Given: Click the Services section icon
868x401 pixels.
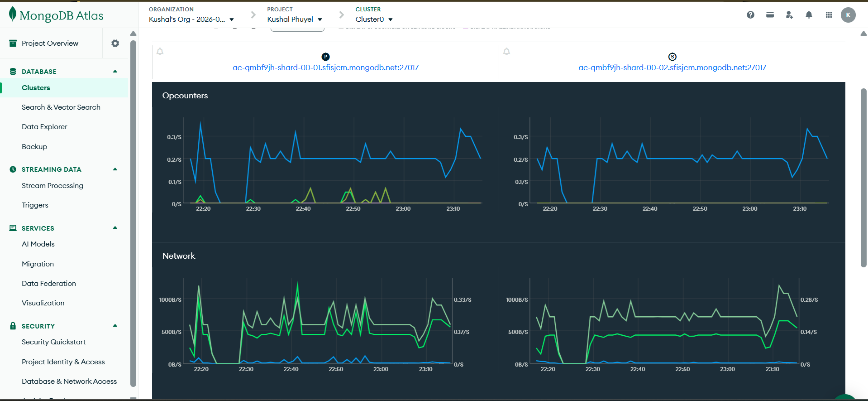Looking at the screenshot, I should 13,228.
